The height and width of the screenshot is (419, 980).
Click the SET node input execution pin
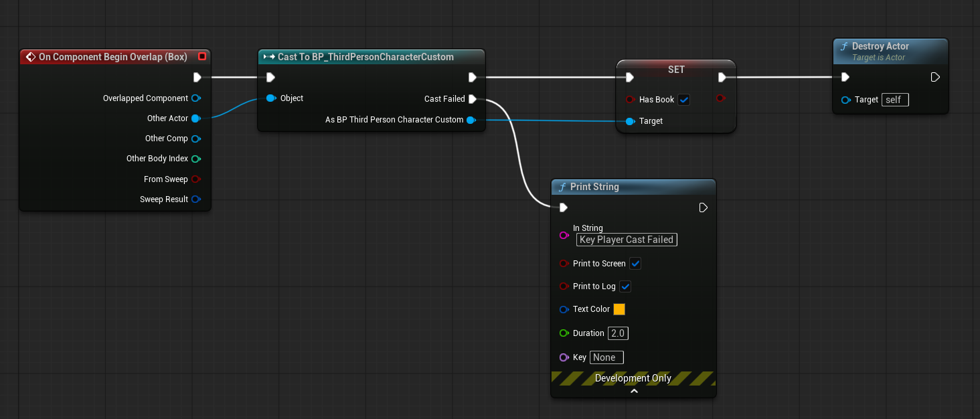[x=630, y=78]
